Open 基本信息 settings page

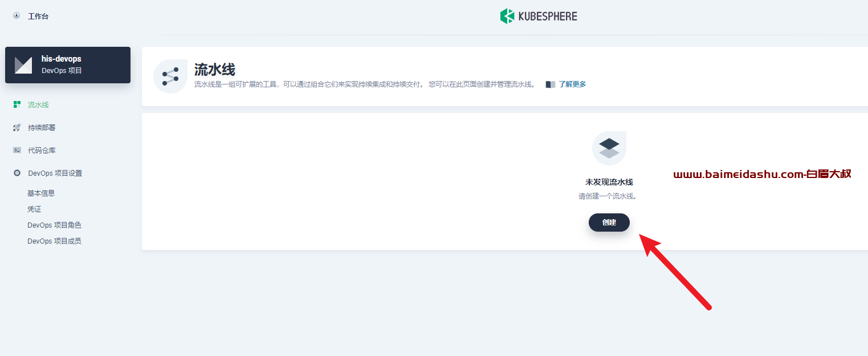(41, 193)
